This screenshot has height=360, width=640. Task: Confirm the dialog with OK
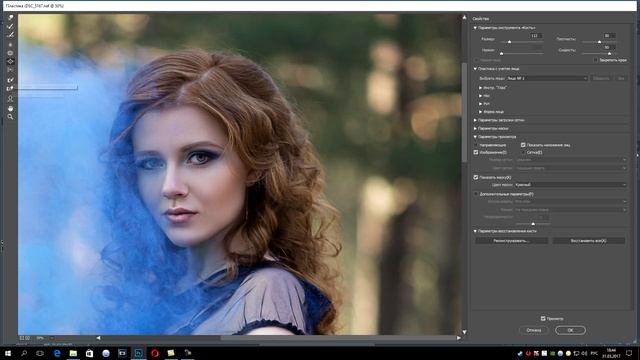pyautogui.click(x=570, y=330)
